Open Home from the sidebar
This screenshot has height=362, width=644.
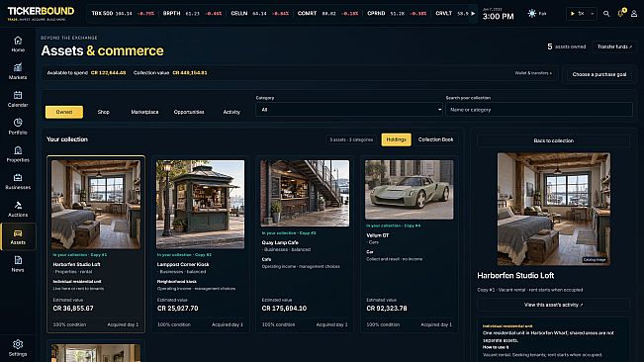(x=18, y=45)
